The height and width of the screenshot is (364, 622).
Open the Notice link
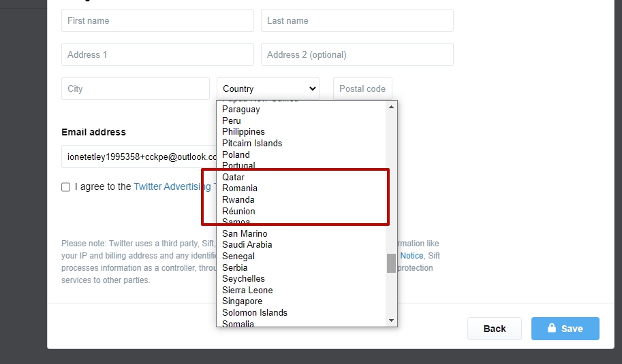pyautogui.click(x=411, y=256)
